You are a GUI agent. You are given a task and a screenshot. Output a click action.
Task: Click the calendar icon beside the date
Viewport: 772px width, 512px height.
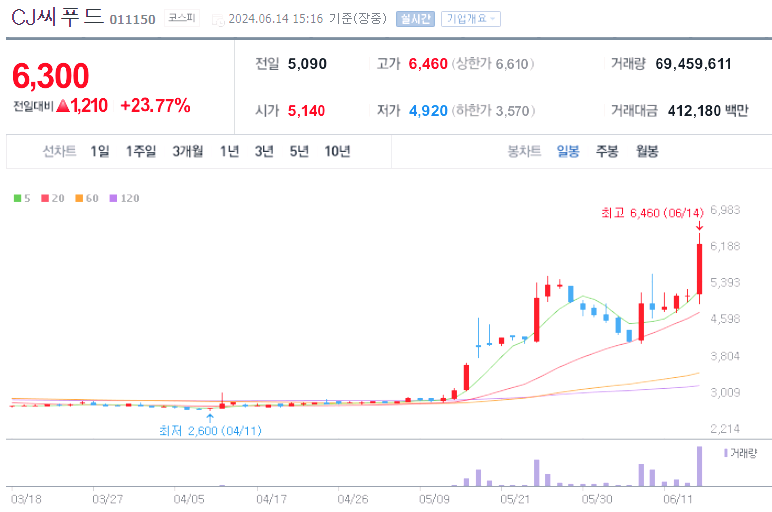218,20
